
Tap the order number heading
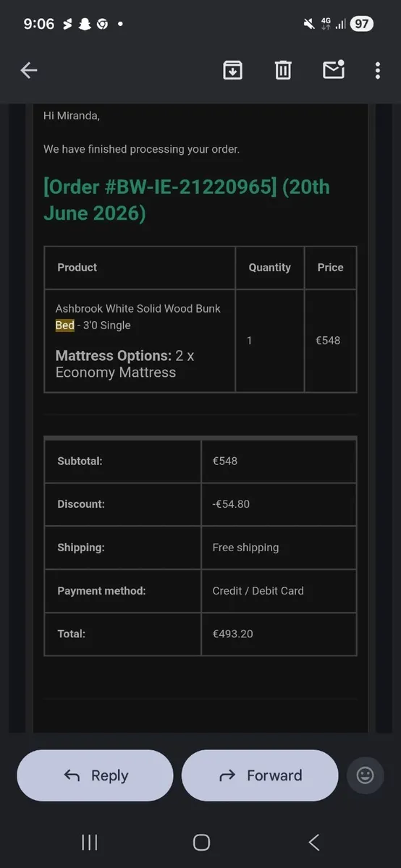pyautogui.click(x=186, y=200)
